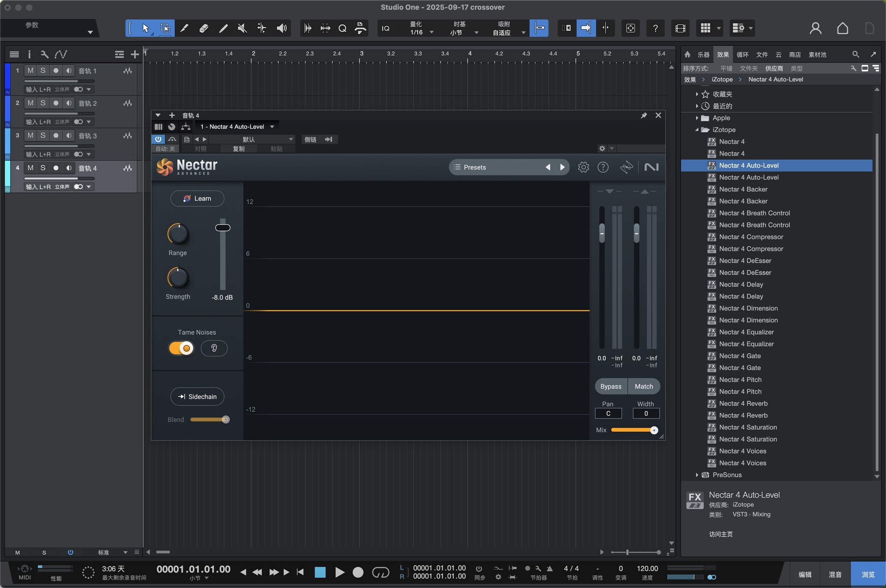Open the help question mark in toolbar

point(655,29)
